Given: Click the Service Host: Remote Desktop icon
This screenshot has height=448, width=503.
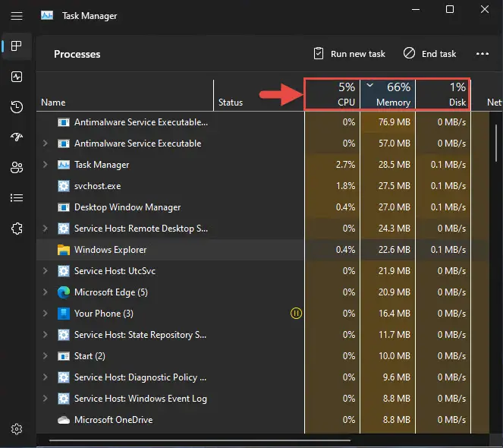Looking at the screenshot, I should click(x=64, y=229).
